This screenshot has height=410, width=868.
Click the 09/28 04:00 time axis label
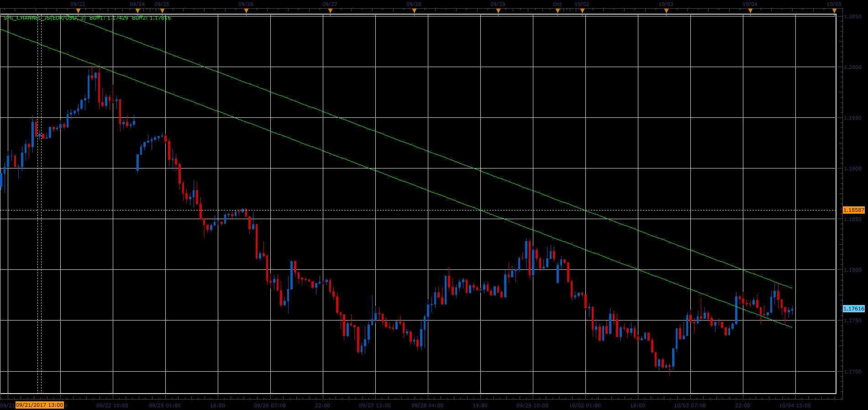[x=427, y=405]
